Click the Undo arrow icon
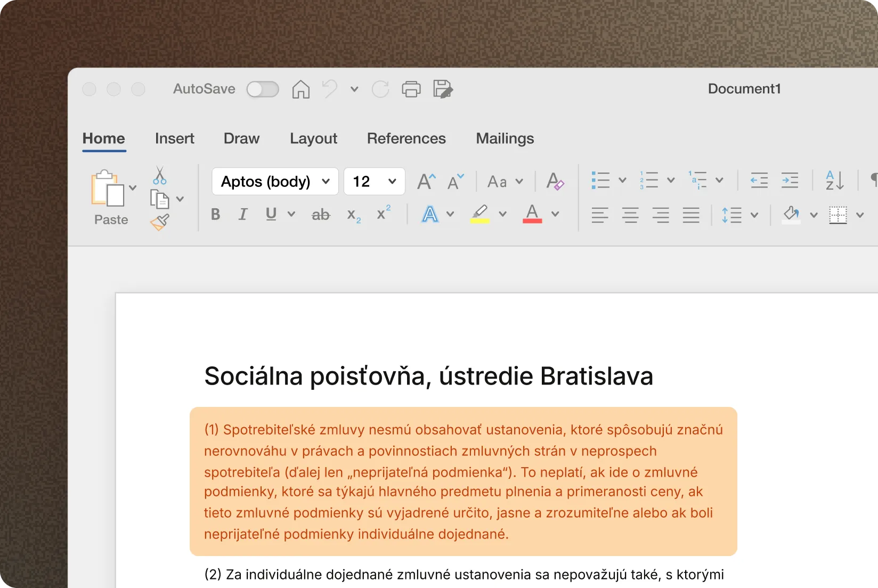Screen dimensions: 878x588 (x=330, y=89)
